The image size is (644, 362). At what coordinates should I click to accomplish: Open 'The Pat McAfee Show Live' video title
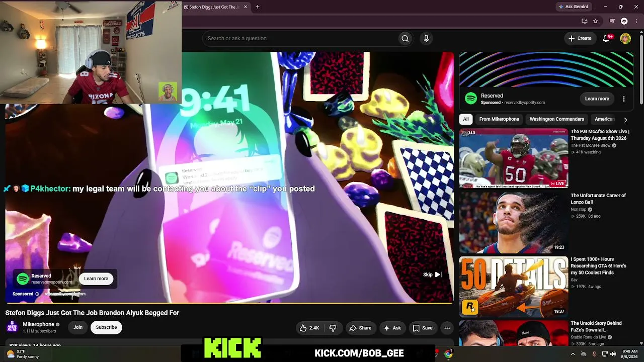tap(600, 135)
